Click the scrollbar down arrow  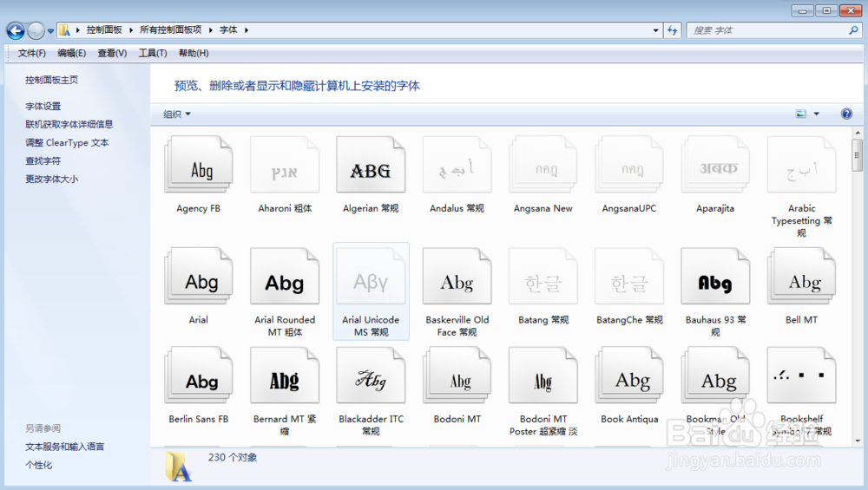(x=858, y=441)
